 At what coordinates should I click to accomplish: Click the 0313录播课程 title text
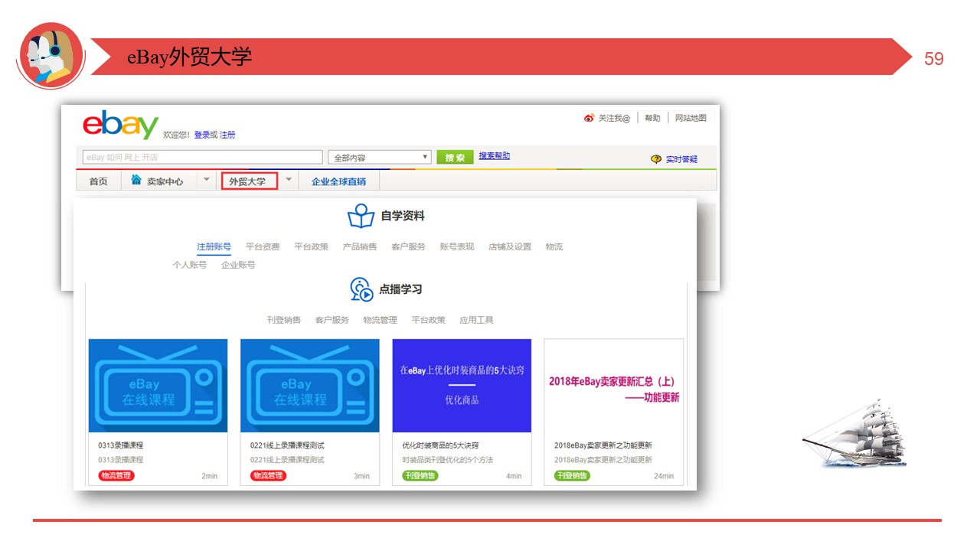pos(121,445)
